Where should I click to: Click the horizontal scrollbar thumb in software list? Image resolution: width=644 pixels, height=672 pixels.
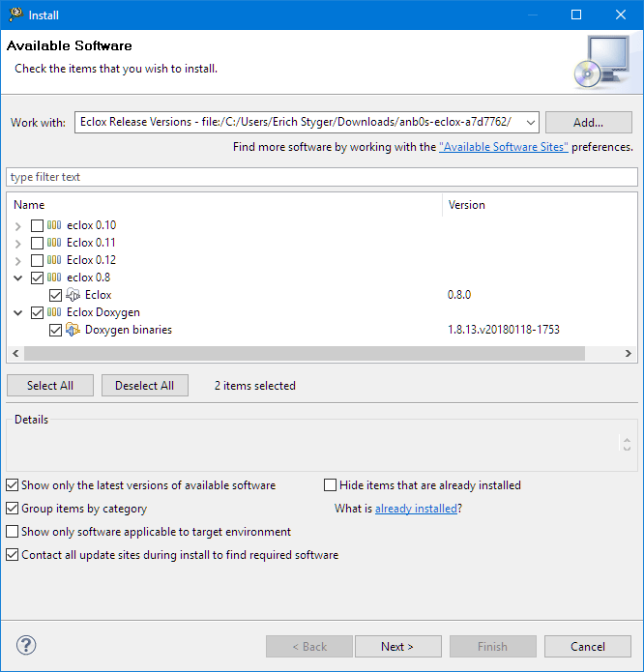(305, 354)
